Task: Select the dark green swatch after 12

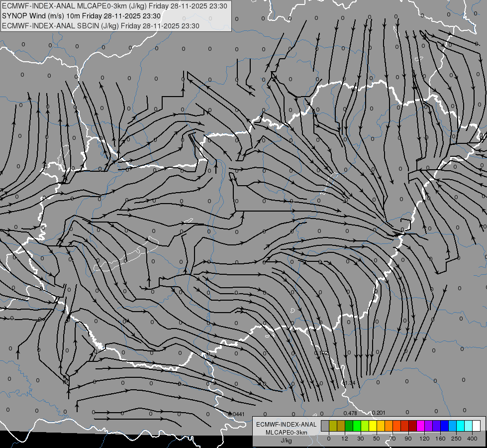Action: pyautogui.click(x=349, y=426)
